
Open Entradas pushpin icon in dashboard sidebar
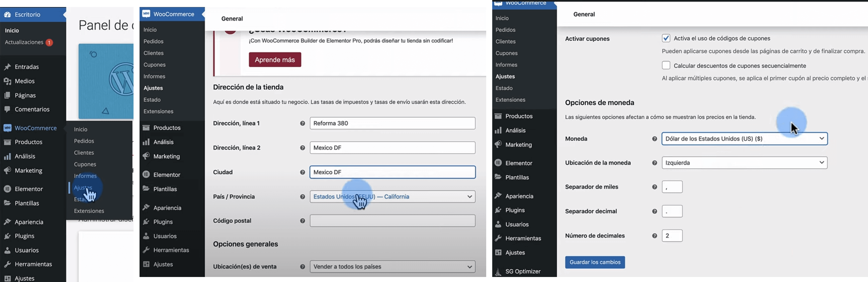[7, 66]
